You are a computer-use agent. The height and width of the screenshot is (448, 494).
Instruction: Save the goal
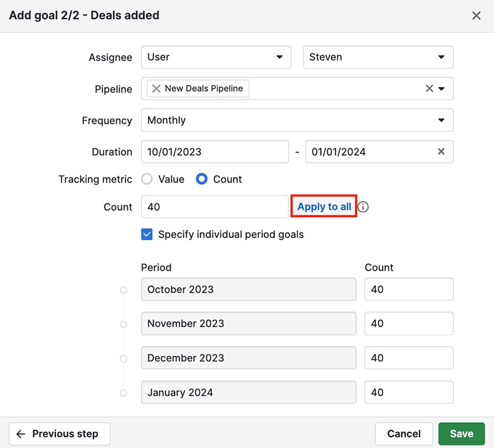point(462,434)
